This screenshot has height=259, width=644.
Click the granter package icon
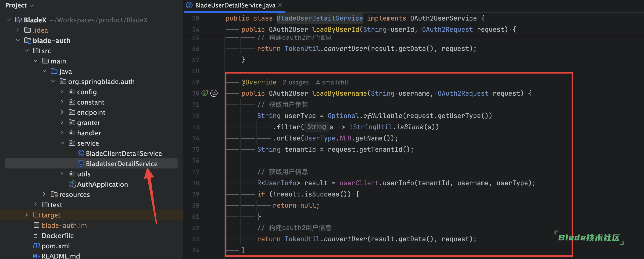(72, 122)
